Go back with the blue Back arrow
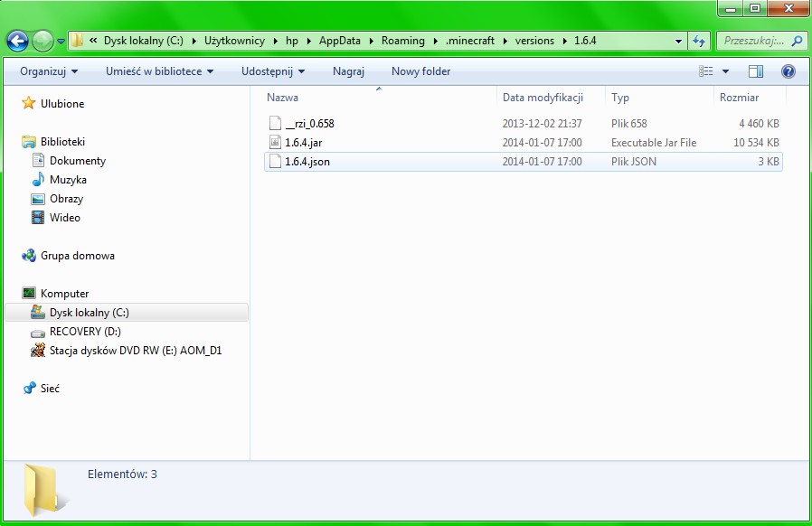The image size is (812, 526). [x=17, y=41]
